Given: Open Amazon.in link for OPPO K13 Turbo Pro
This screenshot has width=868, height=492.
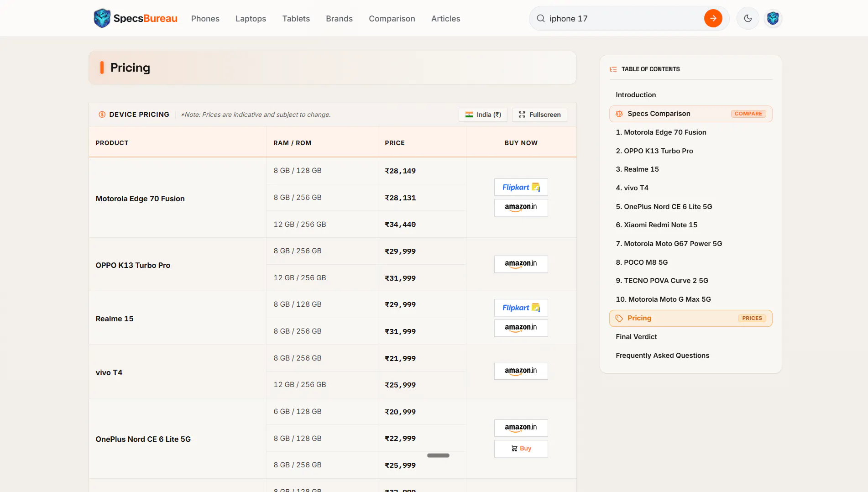Looking at the screenshot, I should point(521,264).
